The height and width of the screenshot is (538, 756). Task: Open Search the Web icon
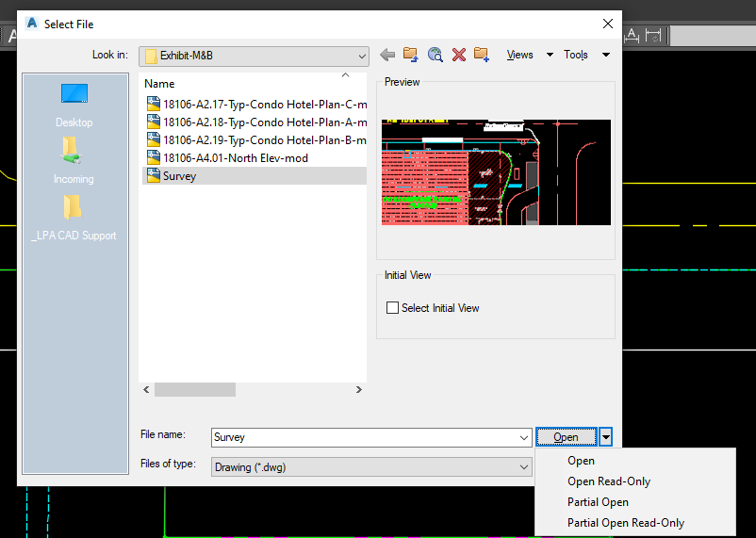point(435,55)
